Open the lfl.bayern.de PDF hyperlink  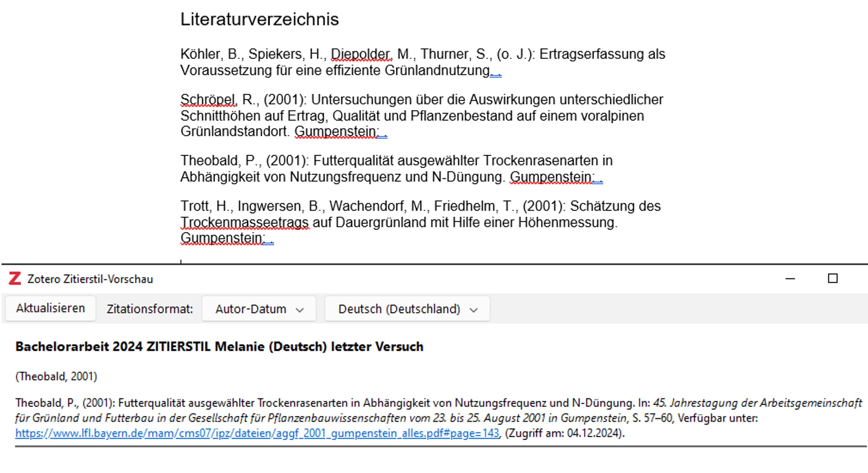(257, 433)
